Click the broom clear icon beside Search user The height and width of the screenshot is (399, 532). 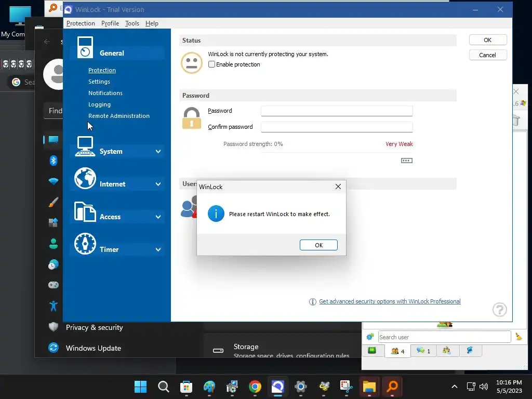pyautogui.click(x=518, y=337)
